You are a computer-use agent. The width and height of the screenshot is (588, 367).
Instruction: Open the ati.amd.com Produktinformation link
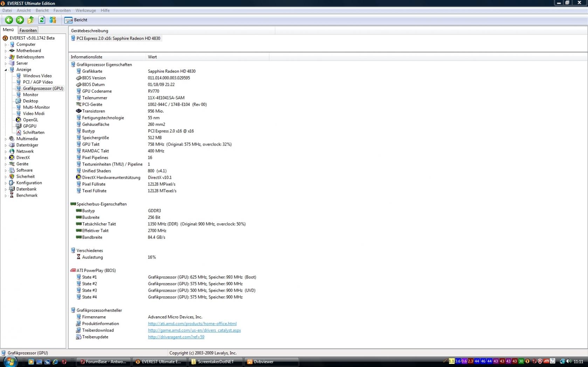click(192, 324)
